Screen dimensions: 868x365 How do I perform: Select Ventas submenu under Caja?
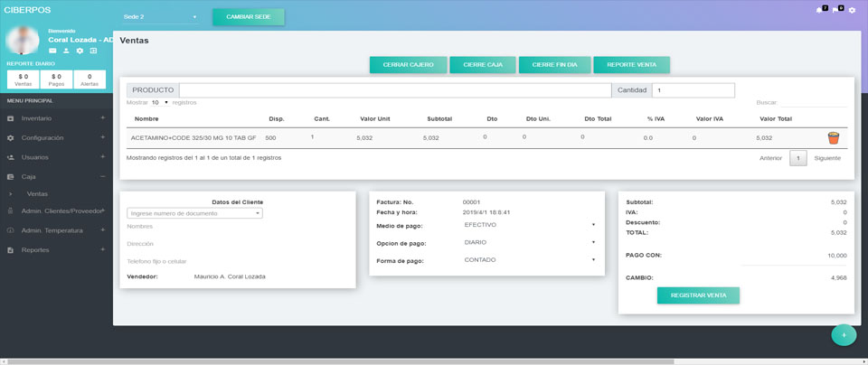[37, 194]
